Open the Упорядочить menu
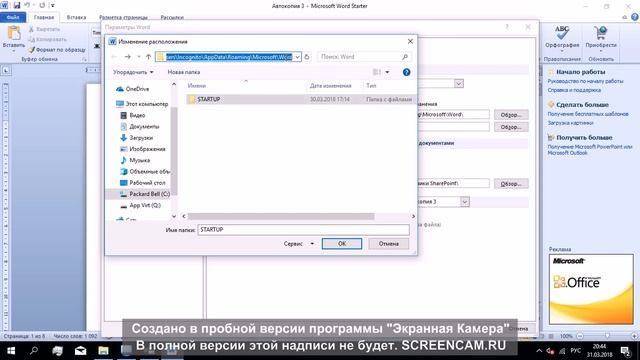Screen dimensions: 640x360 point(133,72)
